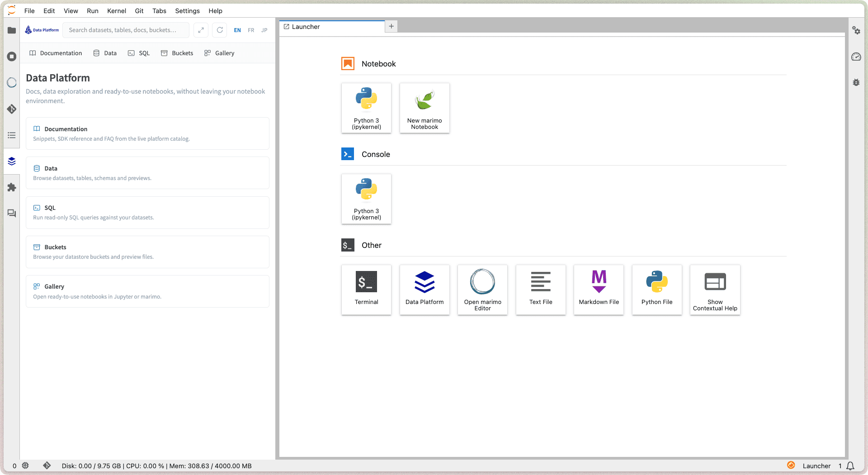
Task: Open the Help menu
Action: click(216, 11)
